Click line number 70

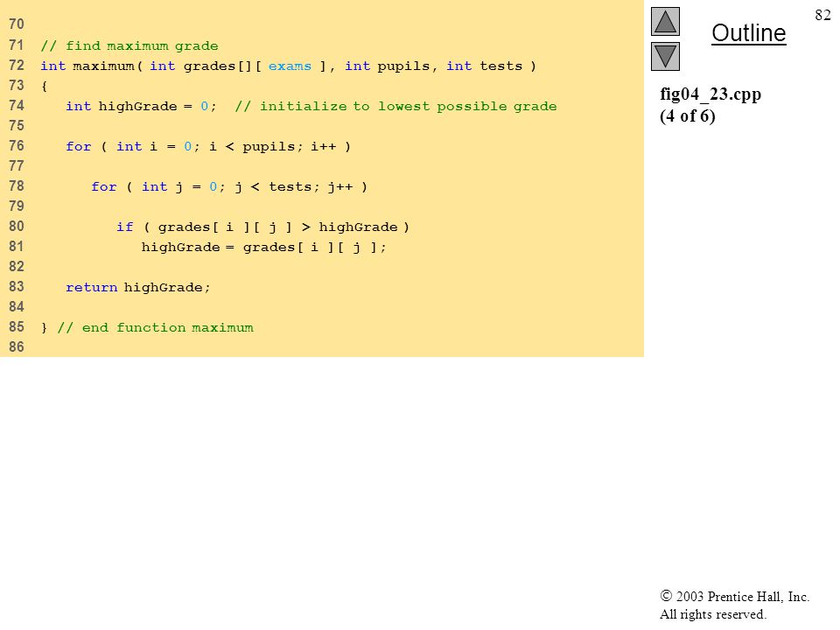pyautogui.click(x=17, y=24)
